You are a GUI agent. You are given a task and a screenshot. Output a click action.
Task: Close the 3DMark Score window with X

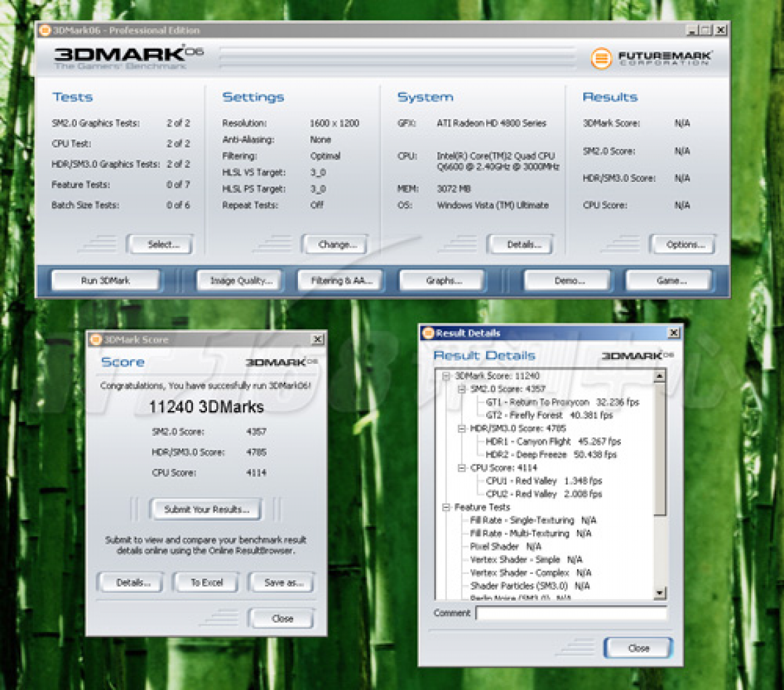[317, 340]
